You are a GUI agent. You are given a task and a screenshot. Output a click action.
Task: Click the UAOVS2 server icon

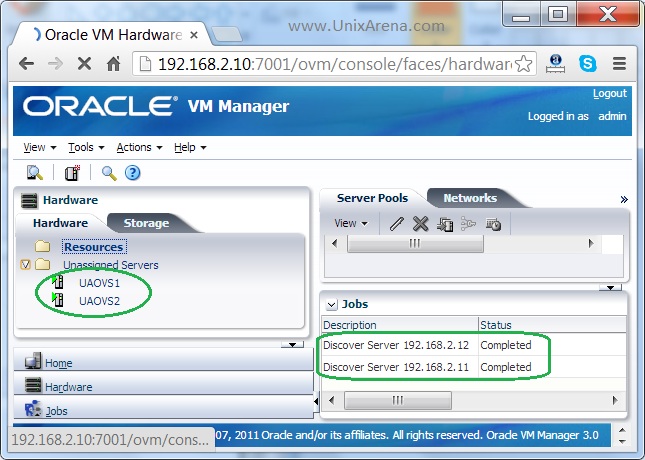coord(58,300)
